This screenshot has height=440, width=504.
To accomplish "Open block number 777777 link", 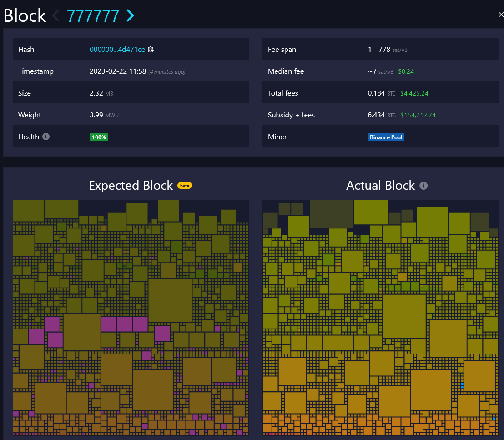I will tap(93, 16).
